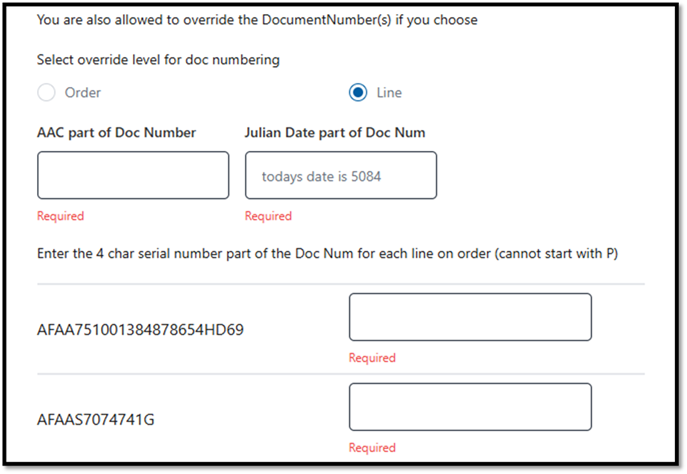Click the Julian Date part input field

click(x=341, y=176)
